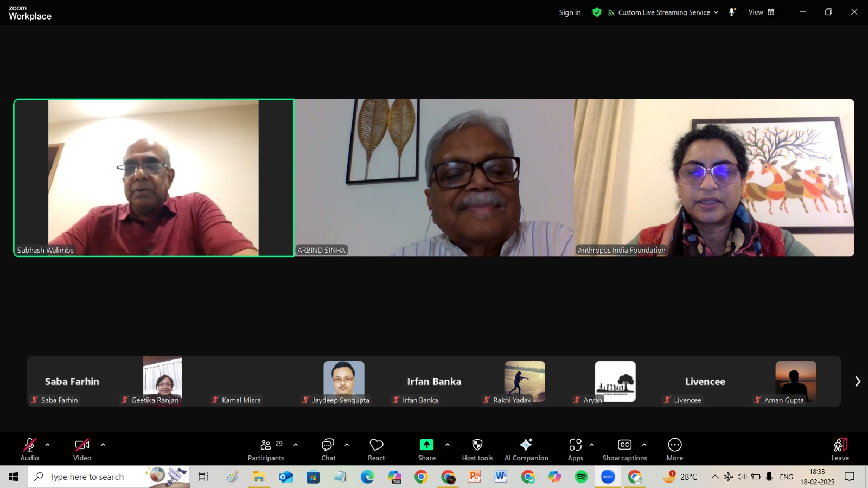Open Microsoft Edge from the taskbar
868x488 pixels.
(367, 477)
